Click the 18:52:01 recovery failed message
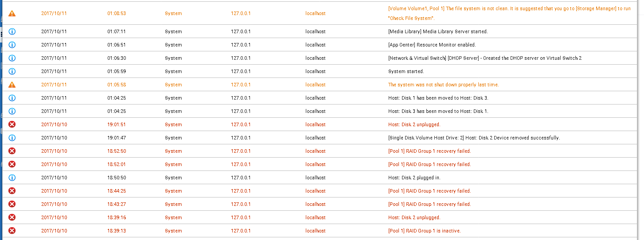This screenshot has height=240, width=644. [429, 164]
